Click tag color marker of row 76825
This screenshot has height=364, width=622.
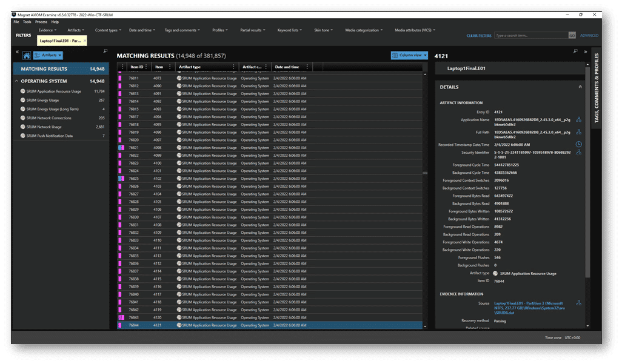pyautogui.click(x=121, y=179)
